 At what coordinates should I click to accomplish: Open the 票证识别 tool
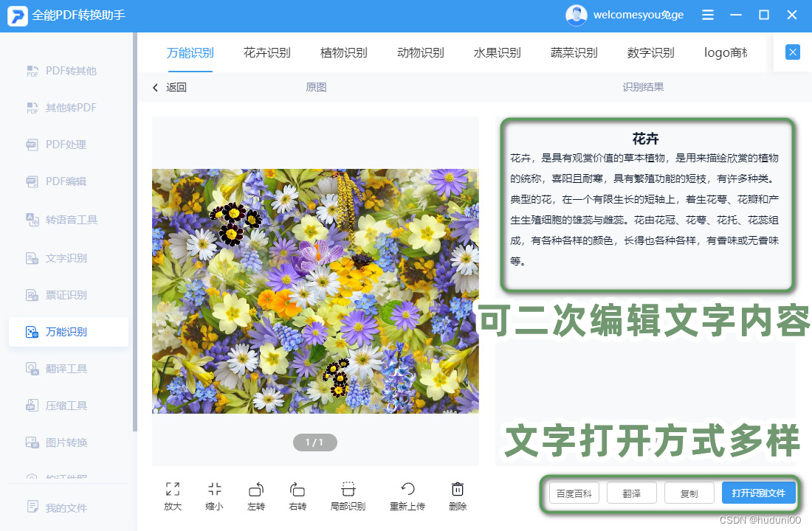click(x=69, y=294)
